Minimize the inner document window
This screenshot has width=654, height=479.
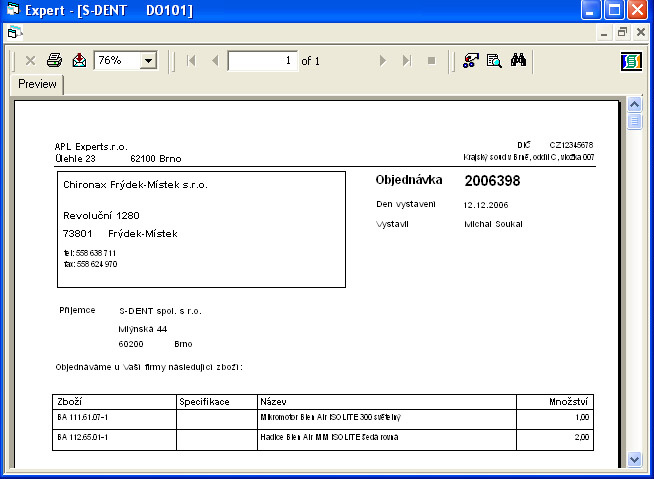pos(604,32)
